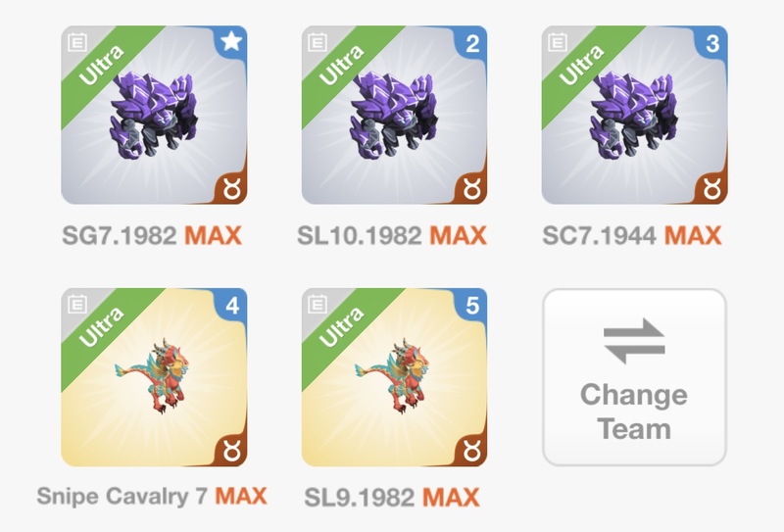Select the Snipe Cavalry 7 dragon card
784x532 pixels.
pos(154,377)
